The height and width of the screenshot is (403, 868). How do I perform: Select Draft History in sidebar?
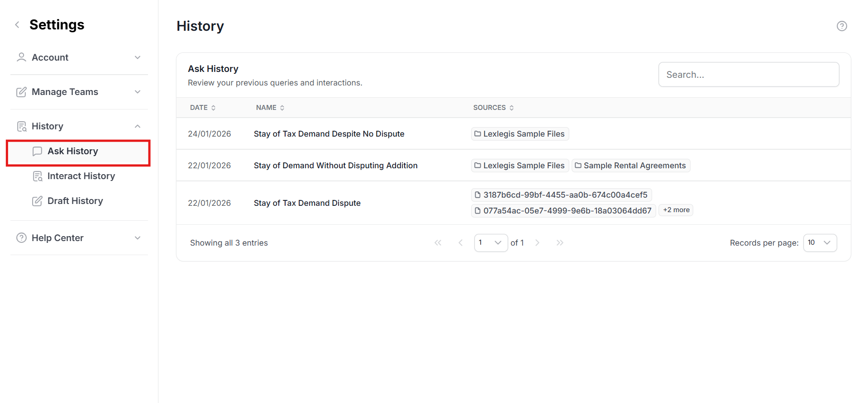coord(75,201)
